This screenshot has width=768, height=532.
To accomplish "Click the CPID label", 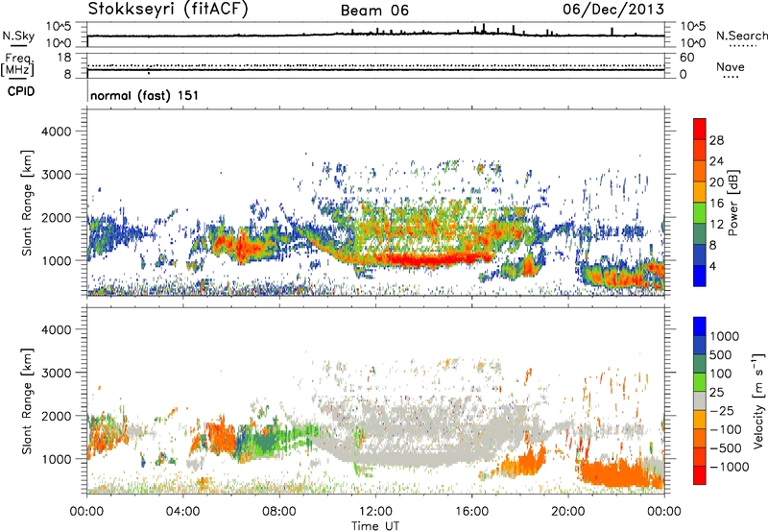I will (x=21, y=91).
